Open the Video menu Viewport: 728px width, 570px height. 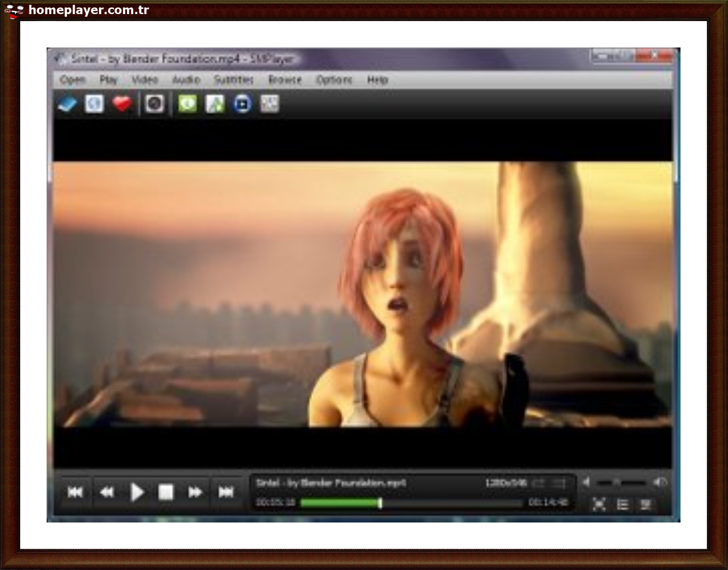click(x=145, y=80)
